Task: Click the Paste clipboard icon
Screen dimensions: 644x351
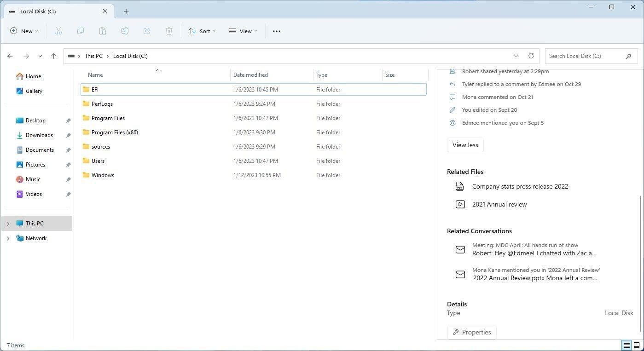Action: point(103,31)
